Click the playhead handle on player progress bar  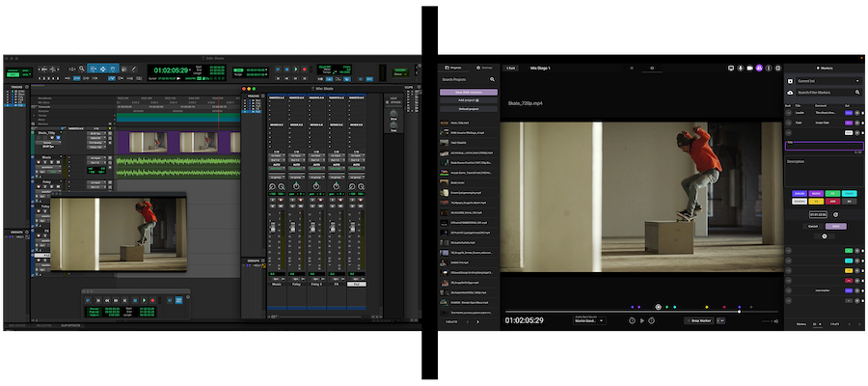tap(740, 312)
